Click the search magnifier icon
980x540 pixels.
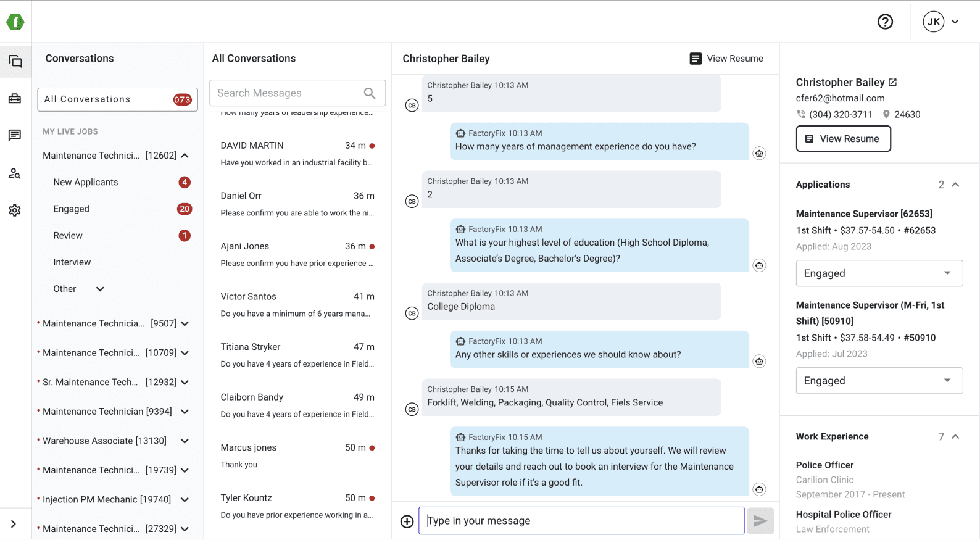pyautogui.click(x=370, y=93)
